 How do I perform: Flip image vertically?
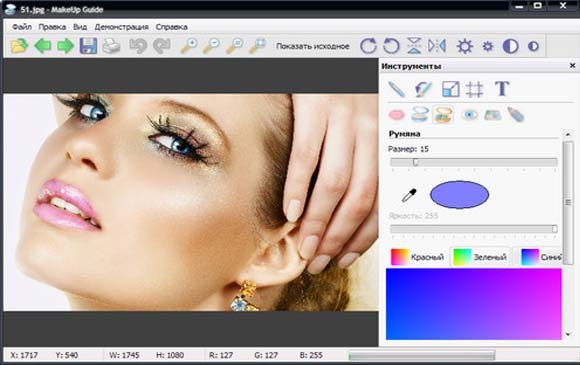coord(414,46)
